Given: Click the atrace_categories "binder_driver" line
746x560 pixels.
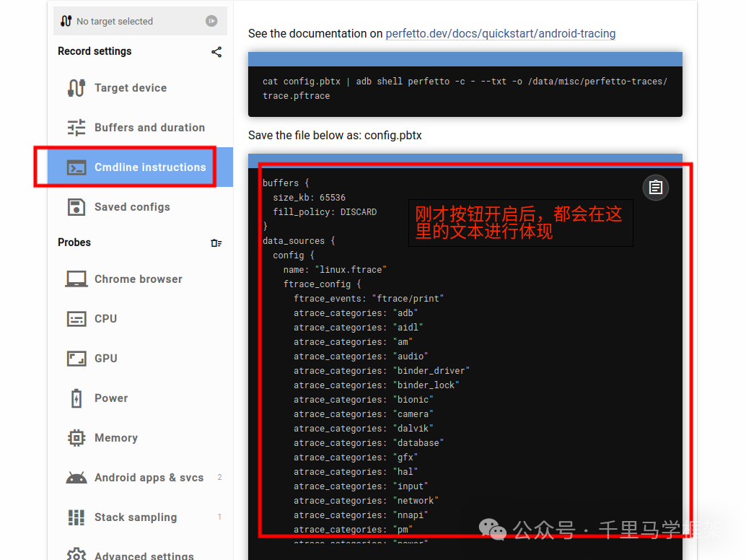Looking at the screenshot, I should tap(382, 371).
